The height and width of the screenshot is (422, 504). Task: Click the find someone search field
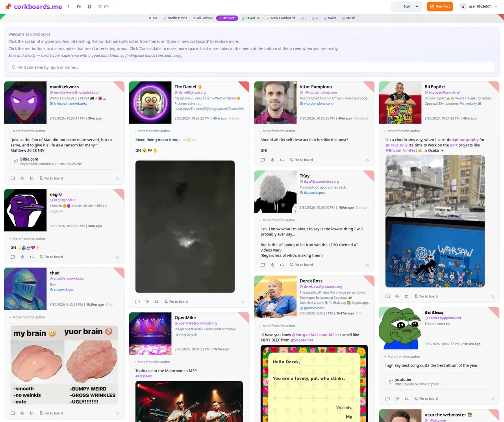[x=252, y=67]
